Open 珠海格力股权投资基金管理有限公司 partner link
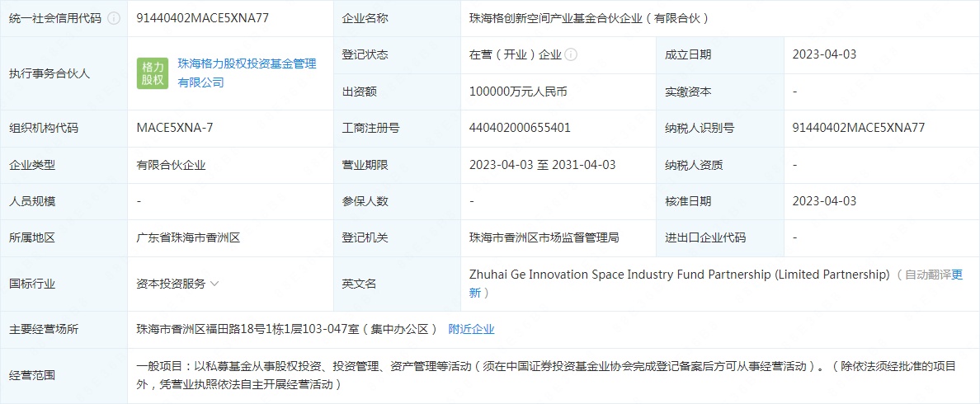Image resolution: width=980 pixels, height=404 pixels. 247,73
